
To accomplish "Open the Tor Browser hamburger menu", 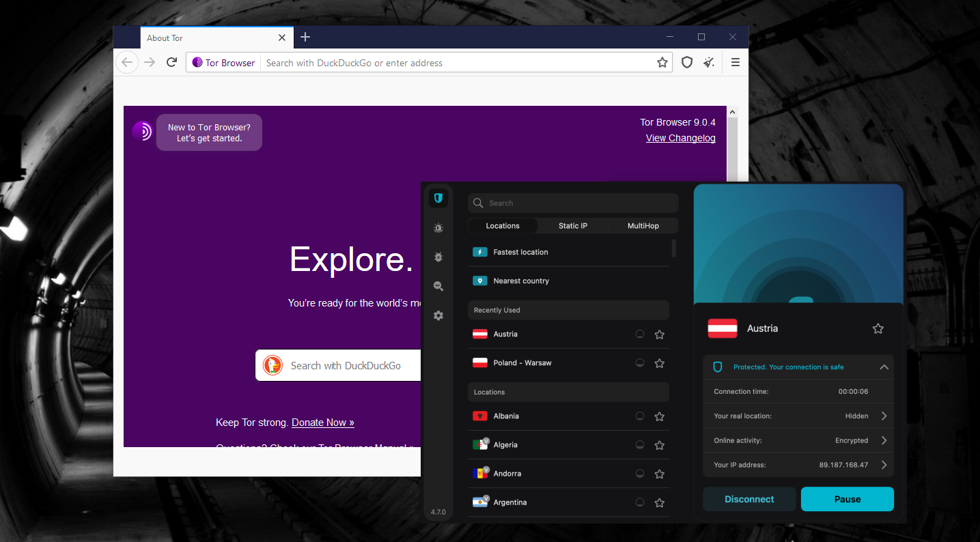I will coord(736,63).
